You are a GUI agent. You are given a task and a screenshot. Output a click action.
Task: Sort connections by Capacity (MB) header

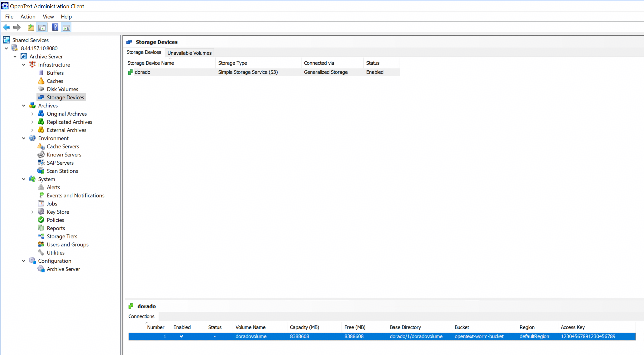click(314, 327)
